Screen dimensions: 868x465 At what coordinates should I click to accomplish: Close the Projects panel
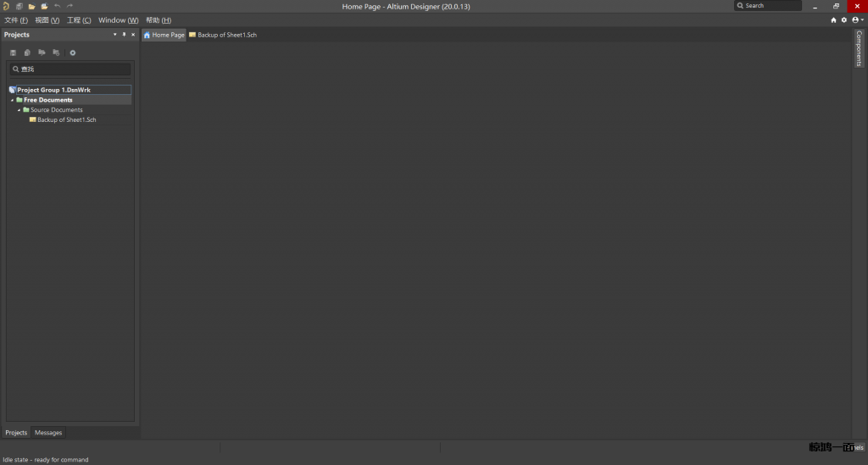coord(132,35)
